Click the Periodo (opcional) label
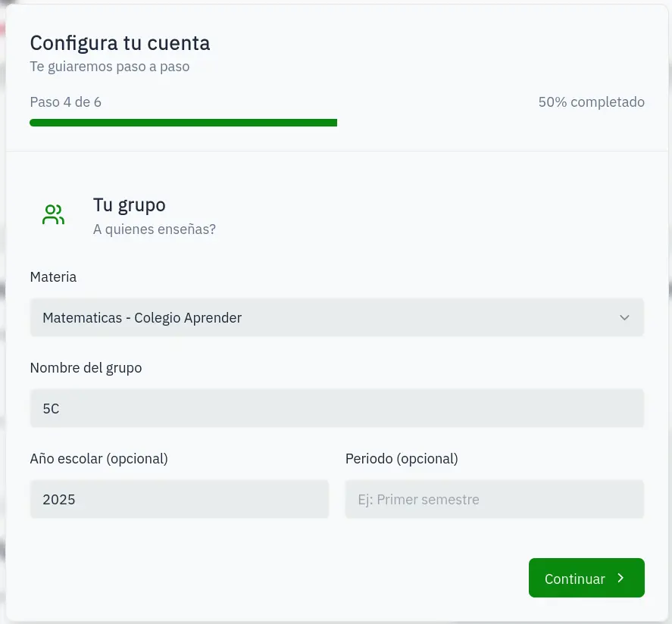672x624 pixels. click(x=401, y=458)
